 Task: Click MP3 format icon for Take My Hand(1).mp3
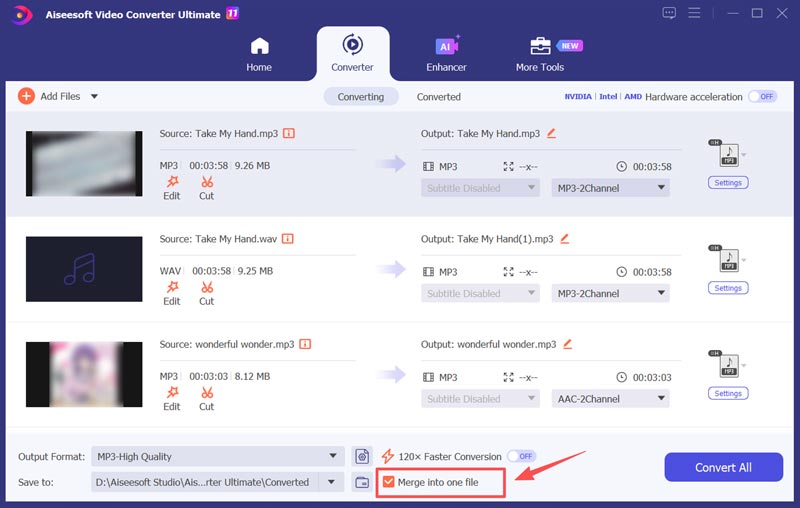[728, 260]
